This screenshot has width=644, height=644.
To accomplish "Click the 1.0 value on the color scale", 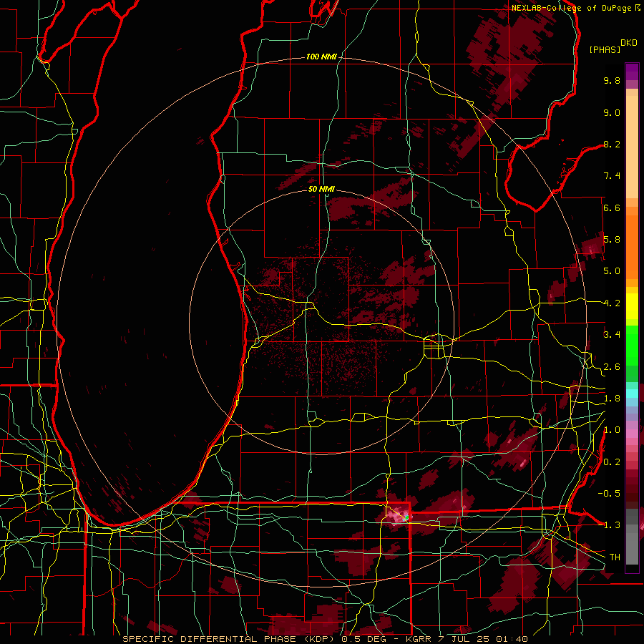I will [612, 430].
